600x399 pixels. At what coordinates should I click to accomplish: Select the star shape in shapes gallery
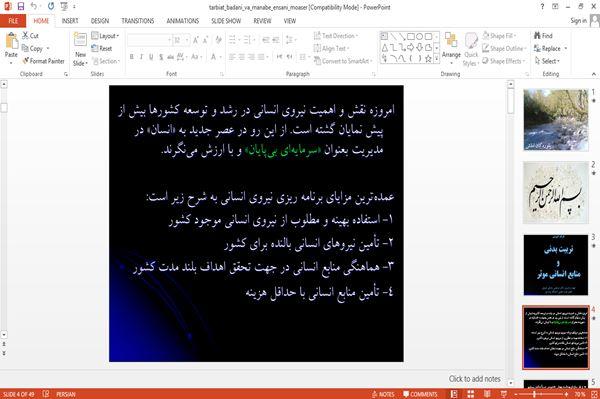pos(428,59)
